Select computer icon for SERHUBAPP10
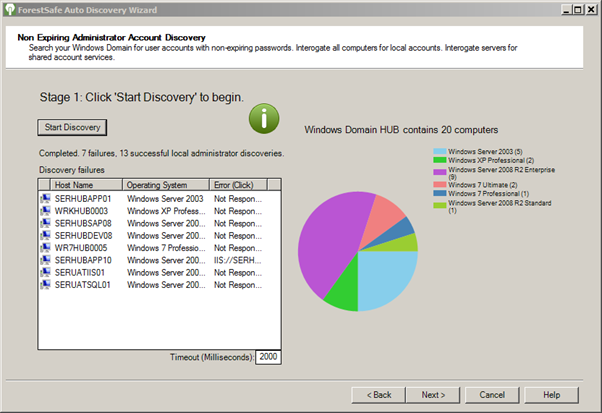 point(46,260)
